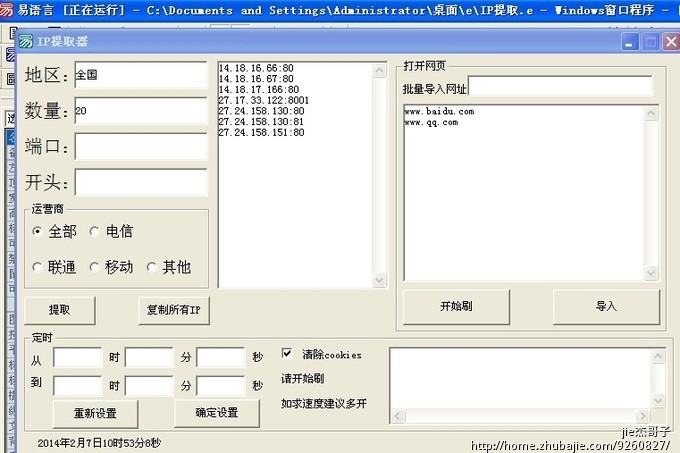The height and width of the screenshot is (453, 680).
Task: Click the 到 row hour input field
Action: click(78, 385)
